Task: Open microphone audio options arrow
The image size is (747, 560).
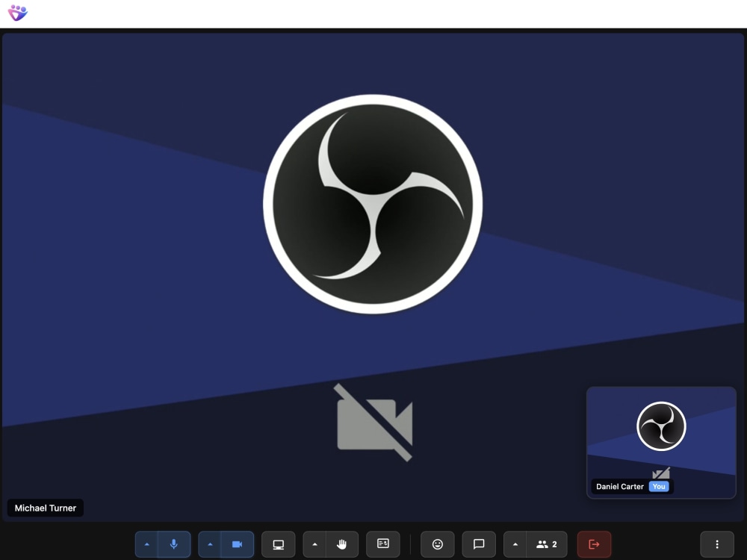Action: (x=146, y=544)
